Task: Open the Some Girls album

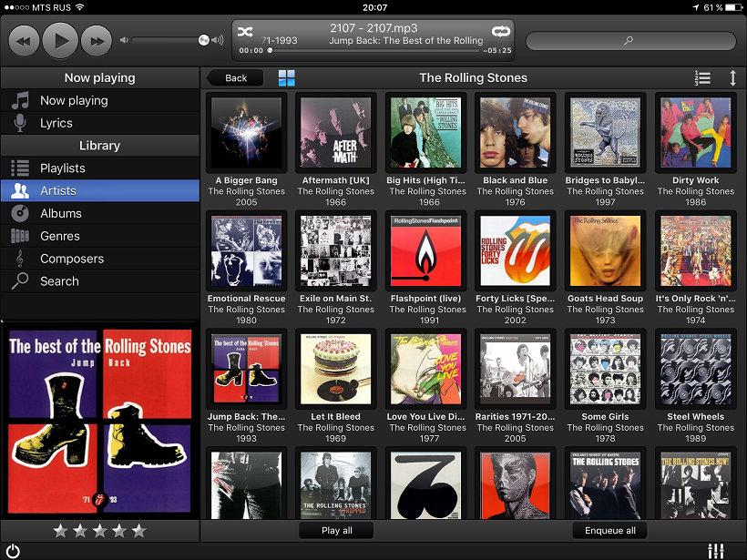Action: [606, 369]
